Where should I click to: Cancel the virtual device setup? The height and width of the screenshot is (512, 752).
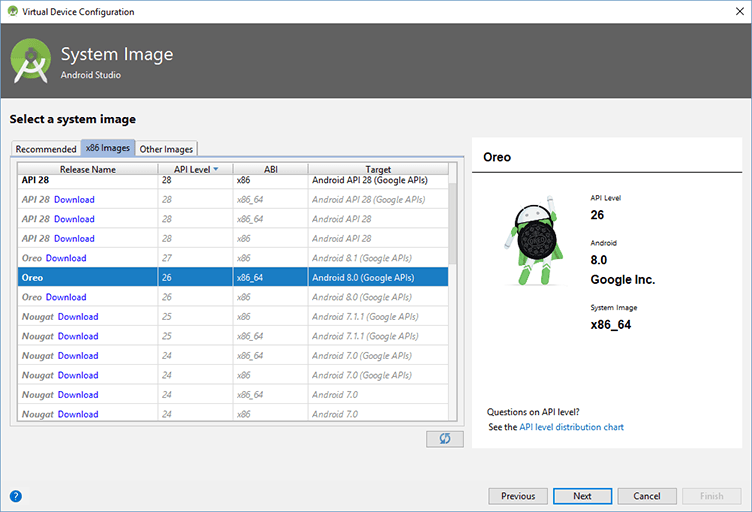click(x=647, y=496)
